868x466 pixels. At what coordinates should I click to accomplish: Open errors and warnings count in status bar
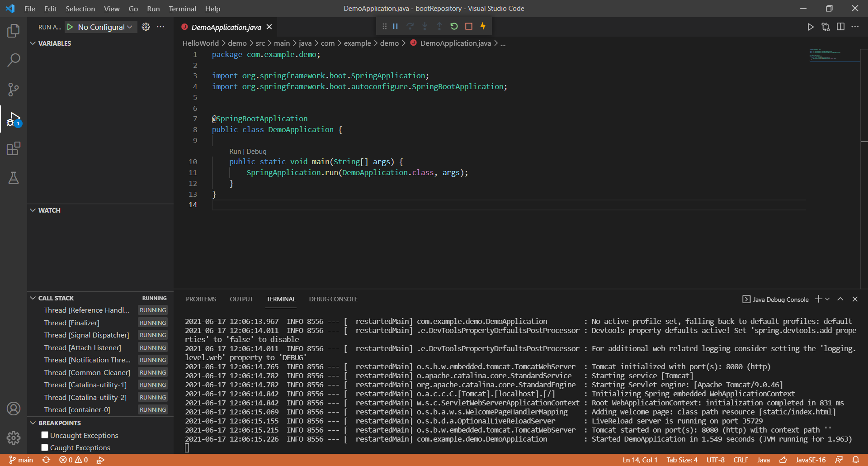pos(74,460)
